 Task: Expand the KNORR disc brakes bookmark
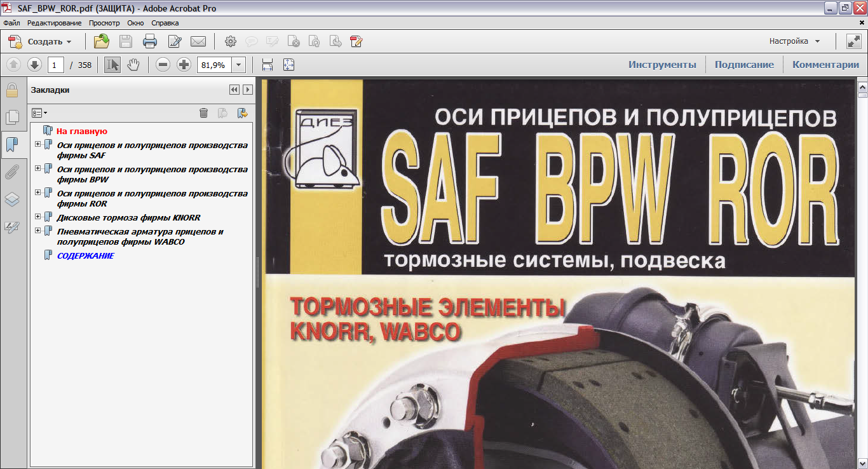pyautogui.click(x=37, y=217)
